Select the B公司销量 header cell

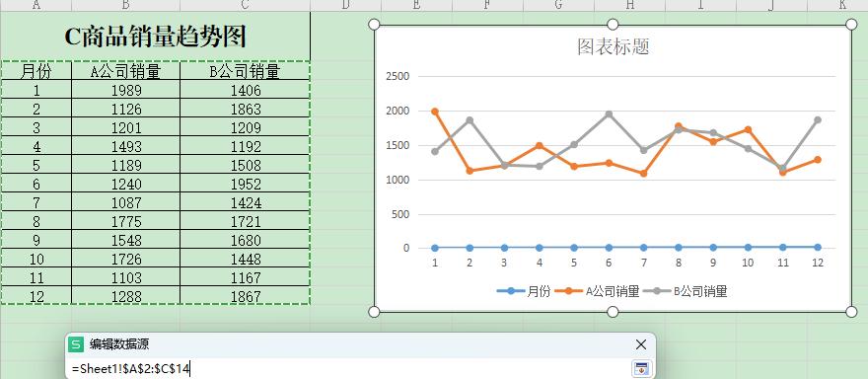(246, 71)
